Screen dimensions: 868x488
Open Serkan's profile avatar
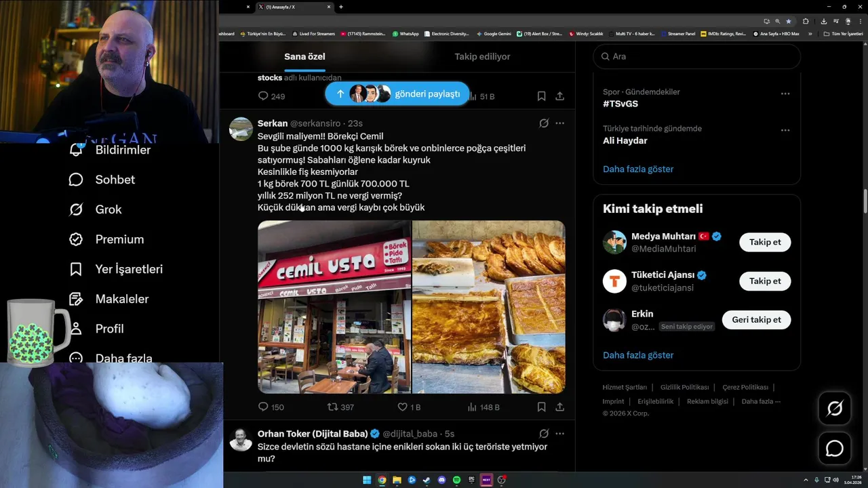pos(241,129)
